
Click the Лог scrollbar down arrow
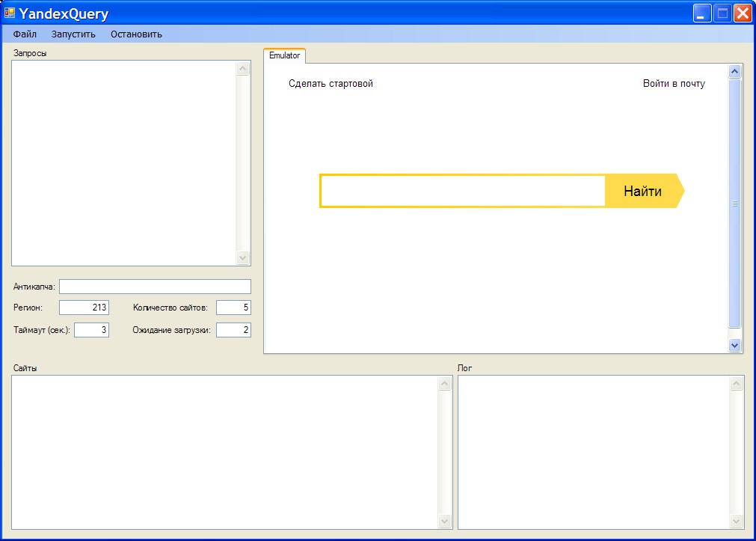[x=737, y=522]
